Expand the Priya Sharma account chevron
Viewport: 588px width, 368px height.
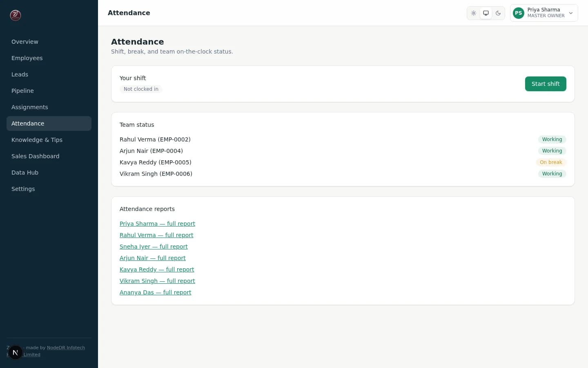tap(571, 13)
